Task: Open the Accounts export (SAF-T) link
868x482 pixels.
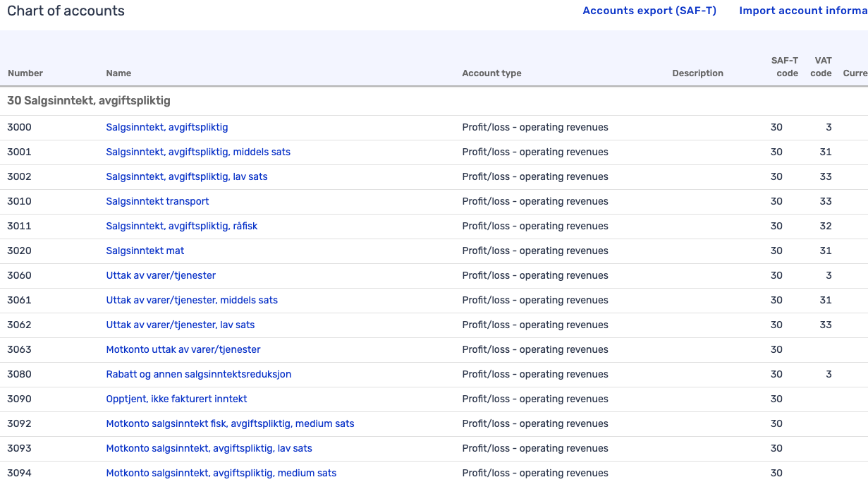Action: (649, 11)
